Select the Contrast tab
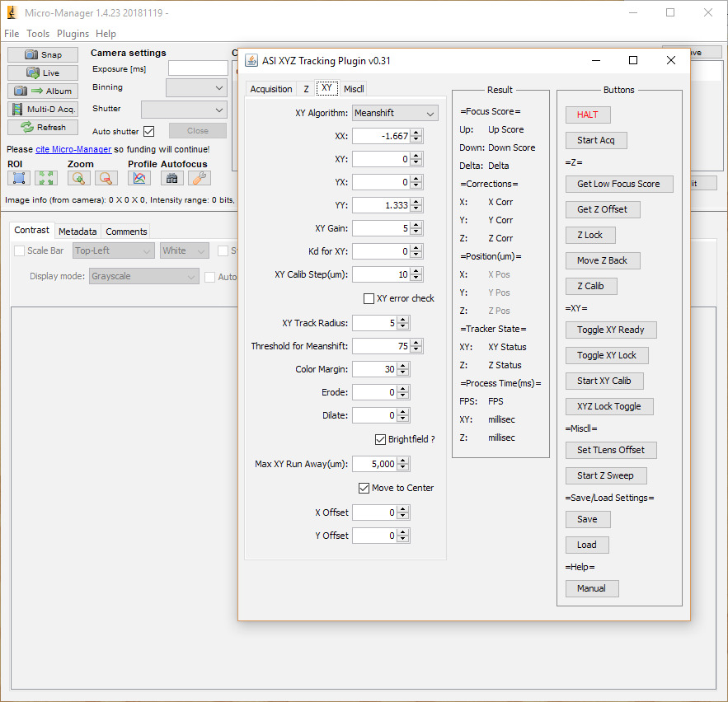 [x=31, y=231]
